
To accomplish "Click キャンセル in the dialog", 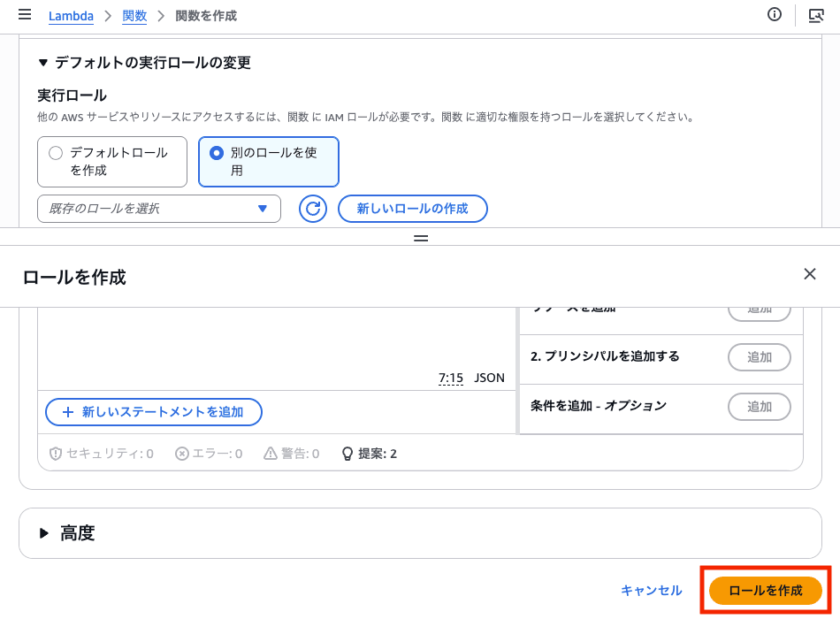I will pyautogui.click(x=652, y=590).
